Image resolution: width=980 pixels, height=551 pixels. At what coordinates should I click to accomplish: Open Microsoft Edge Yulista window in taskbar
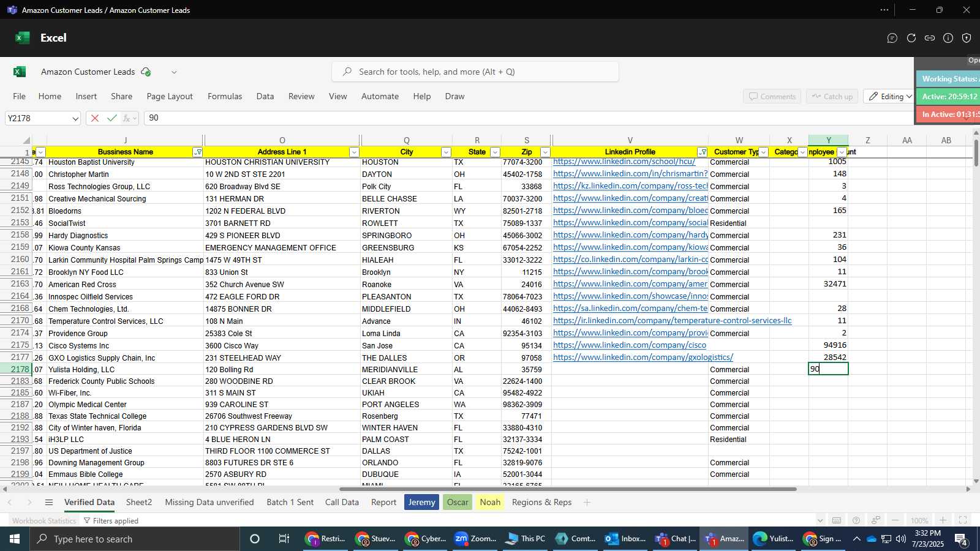tap(774, 539)
